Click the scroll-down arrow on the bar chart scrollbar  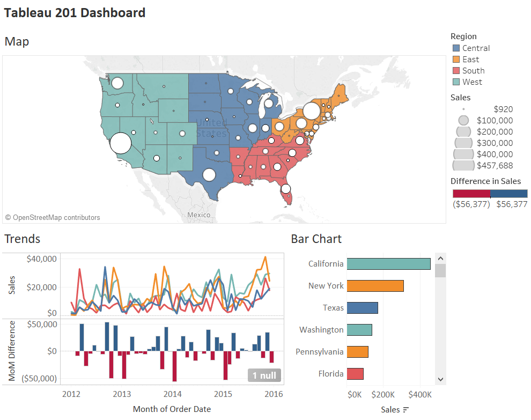pos(440,379)
